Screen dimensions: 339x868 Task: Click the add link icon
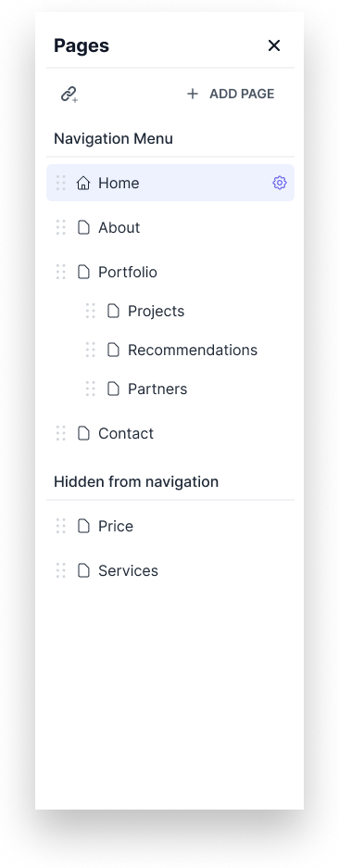pos(69,94)
